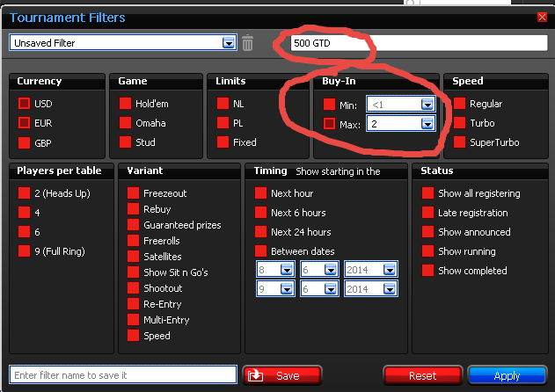The image size is (555, 392).
Task: Check Next hour timing option
Action: 260,193
